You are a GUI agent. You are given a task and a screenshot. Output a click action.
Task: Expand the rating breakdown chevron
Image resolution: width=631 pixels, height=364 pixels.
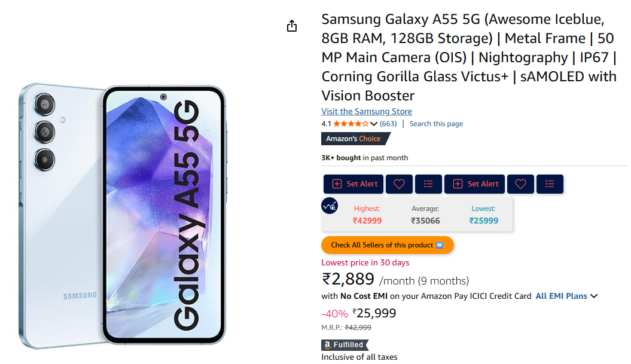tap(374, 124)
